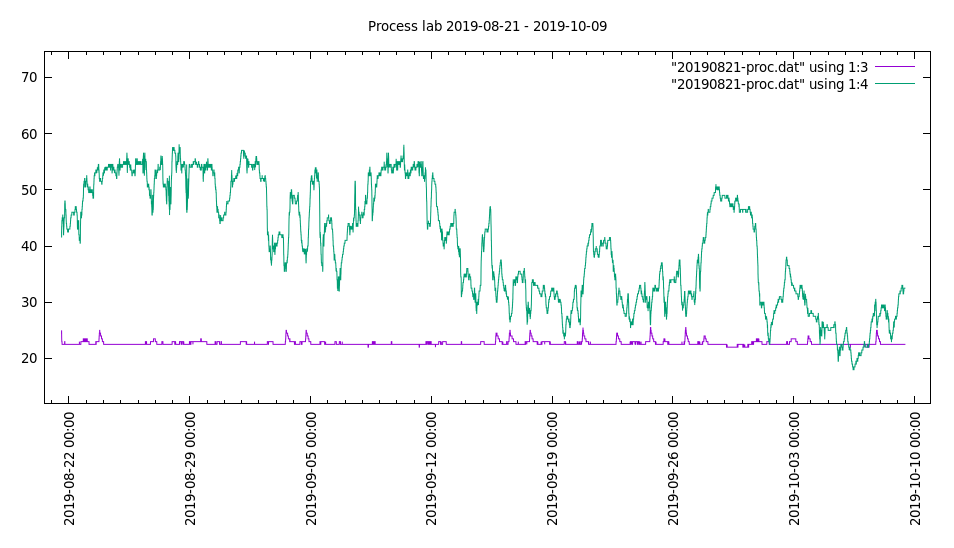
Task: Click x-axis label 2019-09-19 00:00
Action: tap(552, 468)
